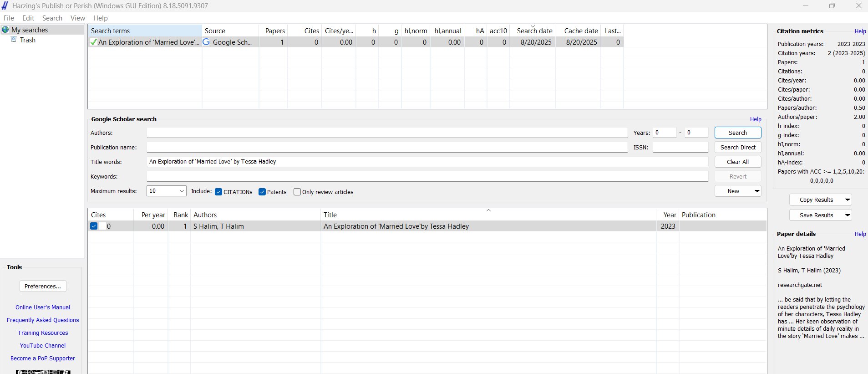Restore the window using title bar button
This screenshot has height=374, width=868.
(x=832, y=5)
